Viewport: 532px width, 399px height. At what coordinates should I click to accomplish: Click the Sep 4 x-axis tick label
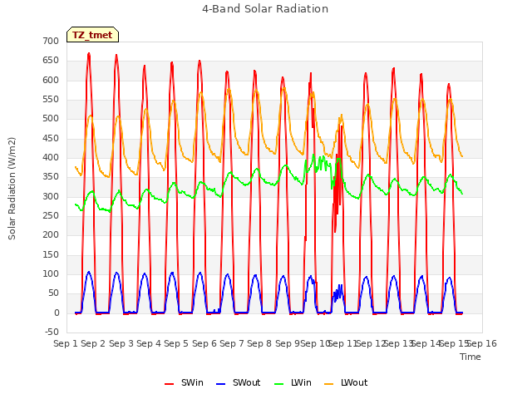149,343
